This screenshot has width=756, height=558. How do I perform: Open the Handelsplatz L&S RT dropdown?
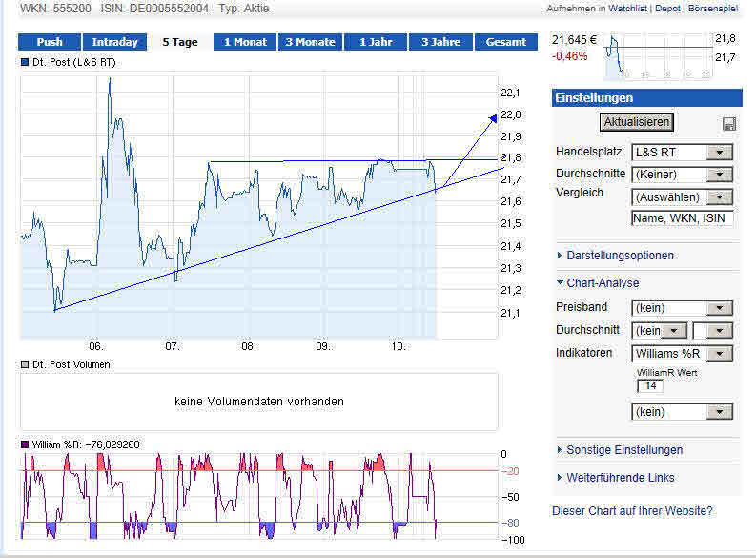tap(683, 153)
